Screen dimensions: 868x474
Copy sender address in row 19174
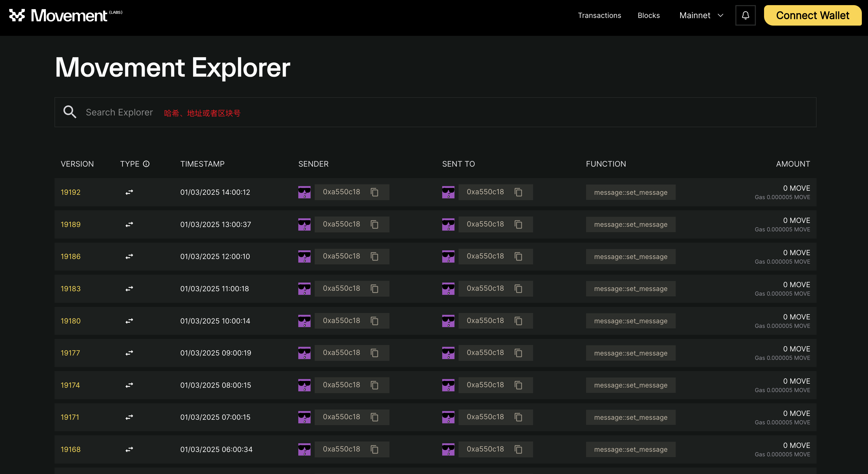374,385
